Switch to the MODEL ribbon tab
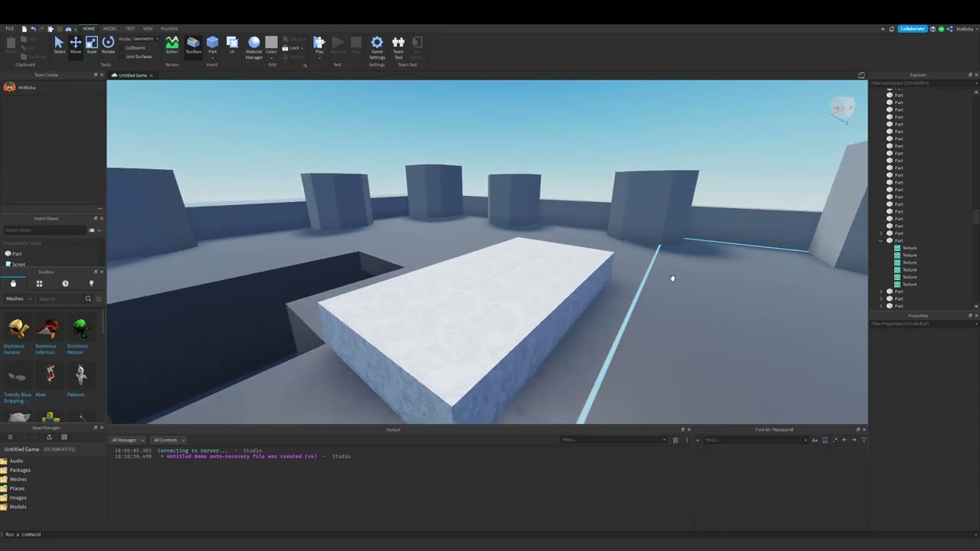This screenshot has width=980, height=551. coord(109,28)
